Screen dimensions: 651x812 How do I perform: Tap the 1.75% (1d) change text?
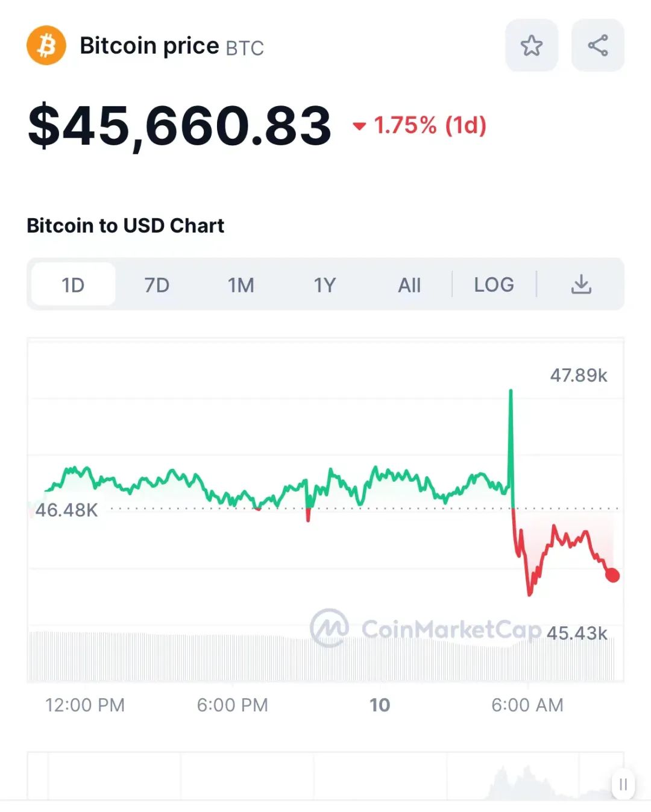tap(430, 125)
